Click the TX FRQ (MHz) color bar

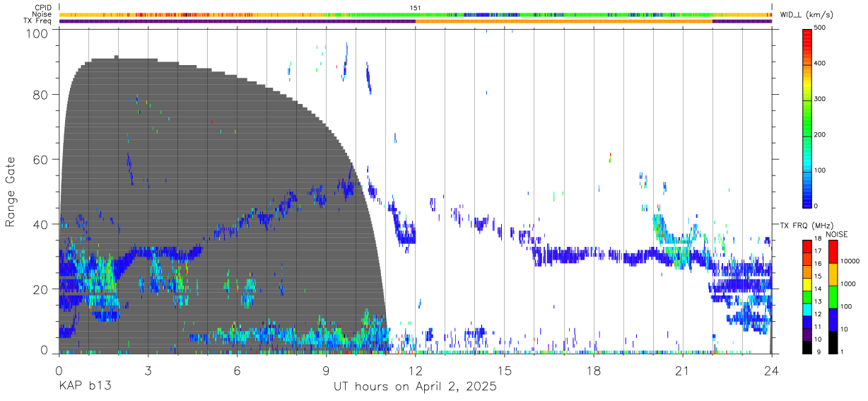coord(807,296)
